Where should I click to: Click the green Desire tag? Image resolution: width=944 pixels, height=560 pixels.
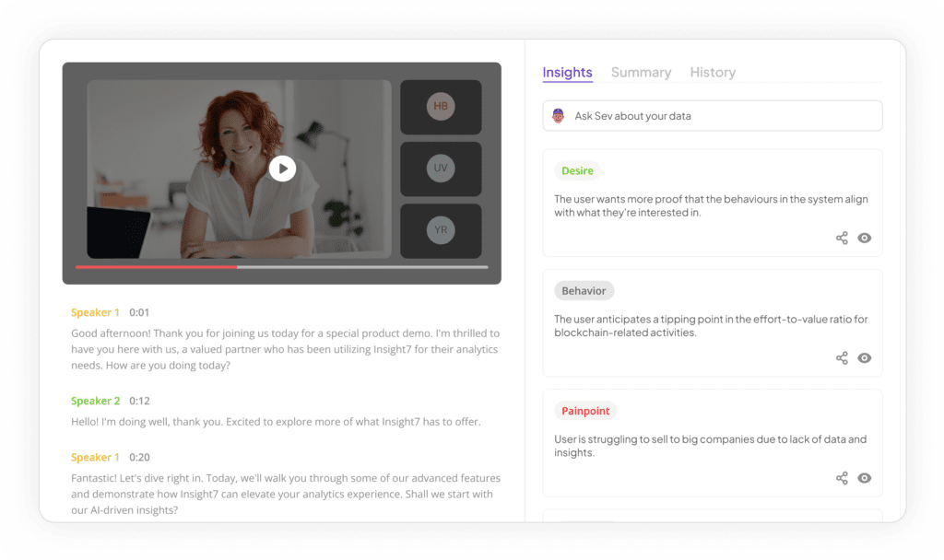tap(578, 170)
